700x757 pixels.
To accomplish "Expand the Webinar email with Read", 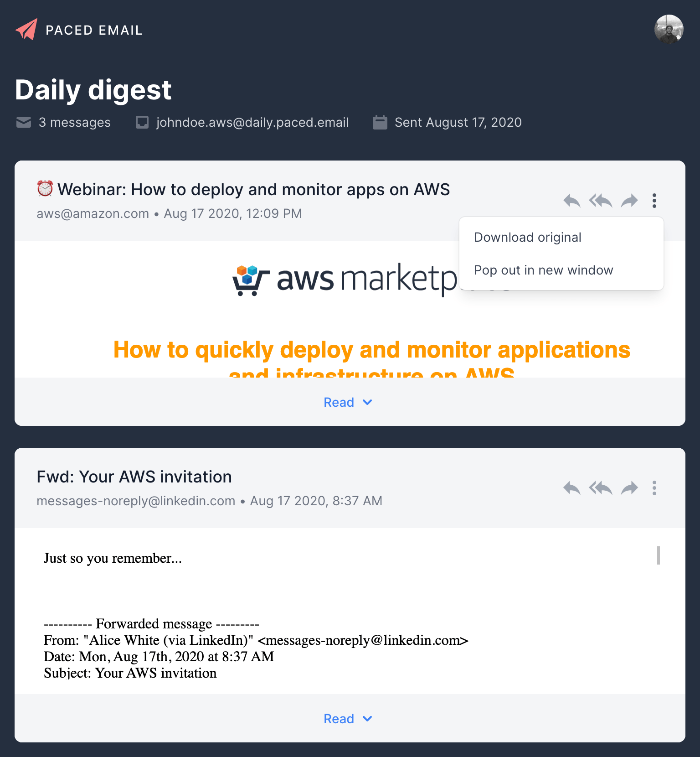I will 348,402.
